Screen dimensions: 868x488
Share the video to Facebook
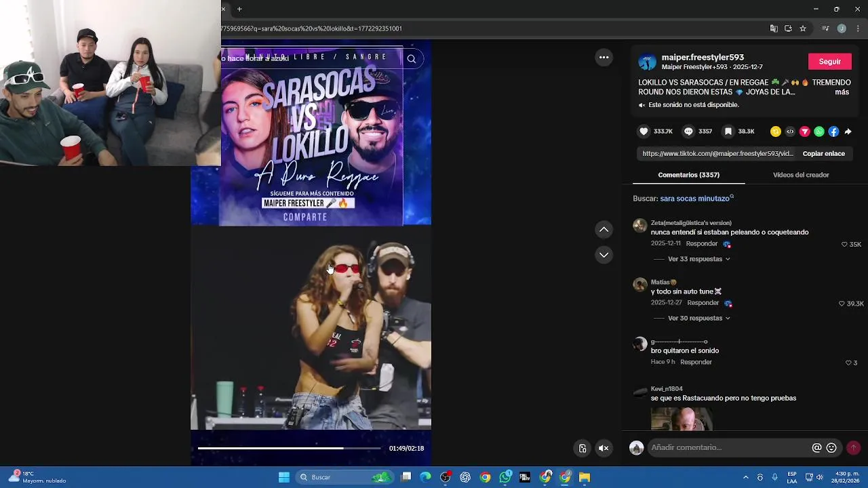pyautogui.click(x=833, y=131)
